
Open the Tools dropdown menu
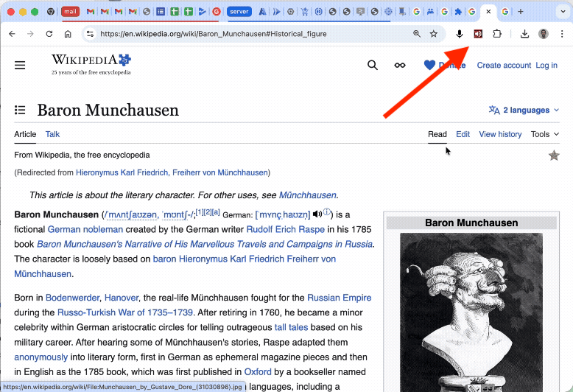(x=544, y=134)
